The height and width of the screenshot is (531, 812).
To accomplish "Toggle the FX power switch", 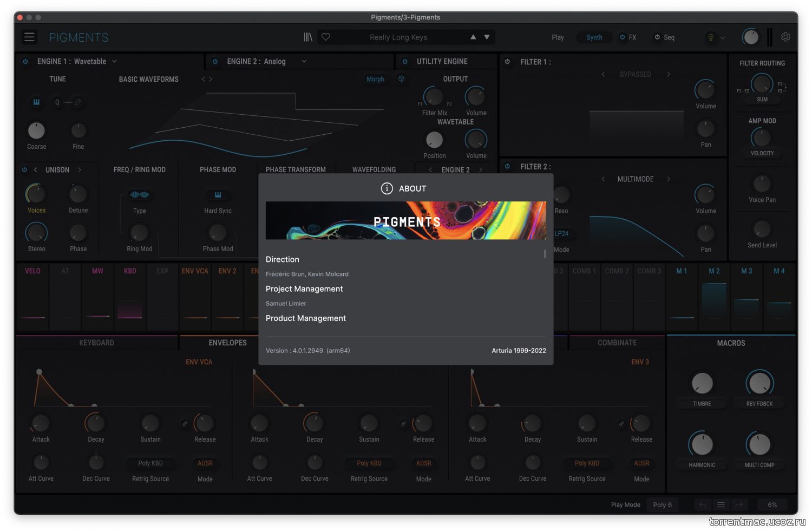I will (x=623, y=37).
